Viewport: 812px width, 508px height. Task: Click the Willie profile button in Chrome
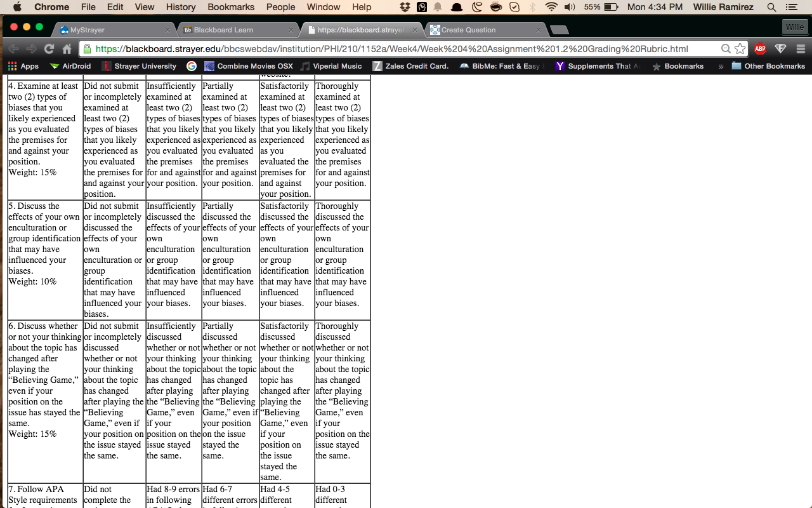(x=795, y=27)
